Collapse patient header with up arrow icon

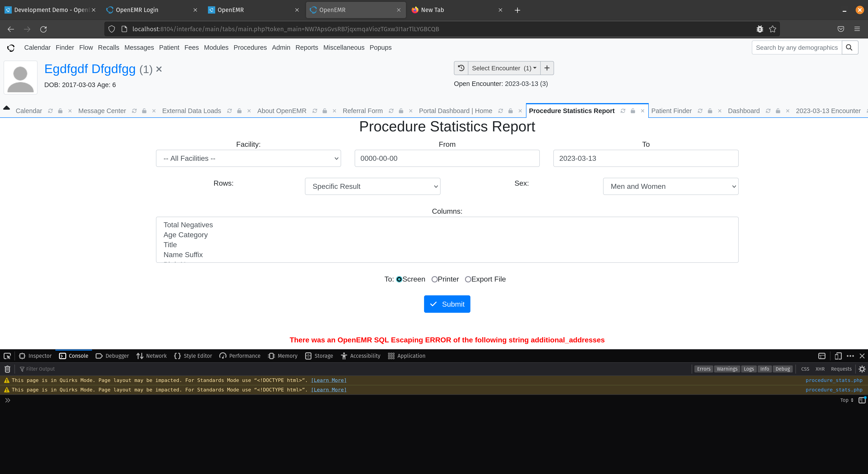pos(6,108)
